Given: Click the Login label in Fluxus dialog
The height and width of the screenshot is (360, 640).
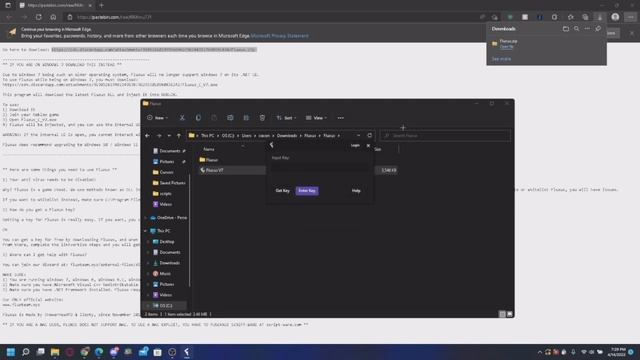Looking at the screenshot, I should click(x=356, y=145).
